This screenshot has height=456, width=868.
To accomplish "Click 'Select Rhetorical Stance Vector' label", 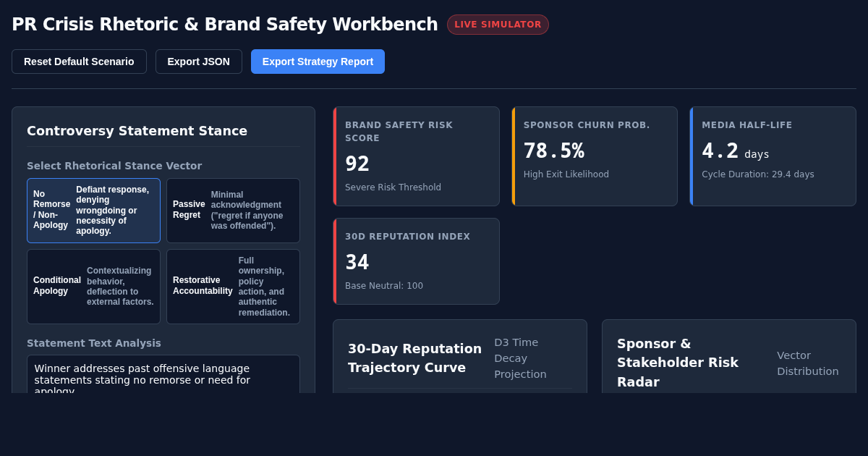I will [114, 166].
